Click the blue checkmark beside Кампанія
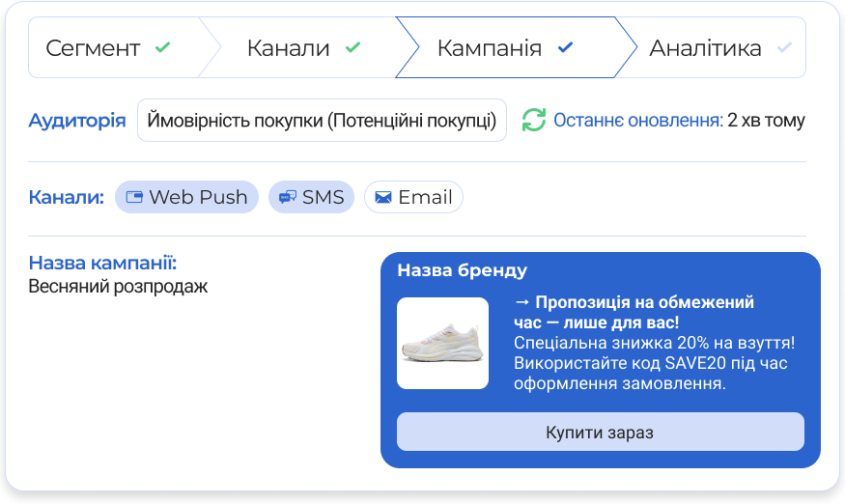The image size is (845, 504). click(x=566, y=47)
